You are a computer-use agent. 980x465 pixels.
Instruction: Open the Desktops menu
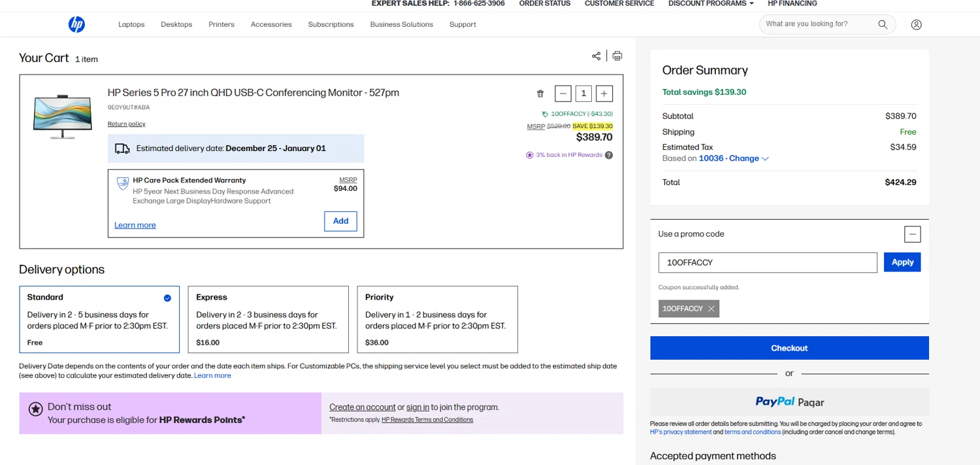click(176, 24)
